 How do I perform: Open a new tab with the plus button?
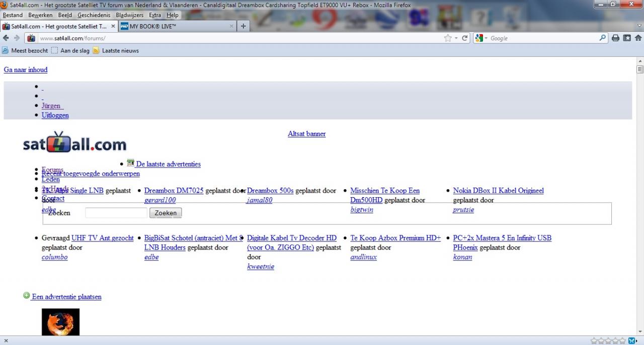[244, 26]
